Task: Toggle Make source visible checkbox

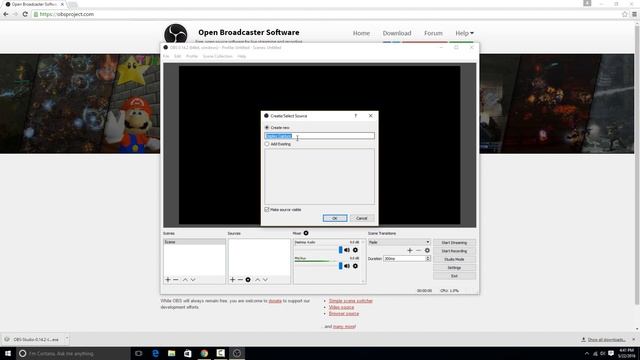Action: coord(267,209)
